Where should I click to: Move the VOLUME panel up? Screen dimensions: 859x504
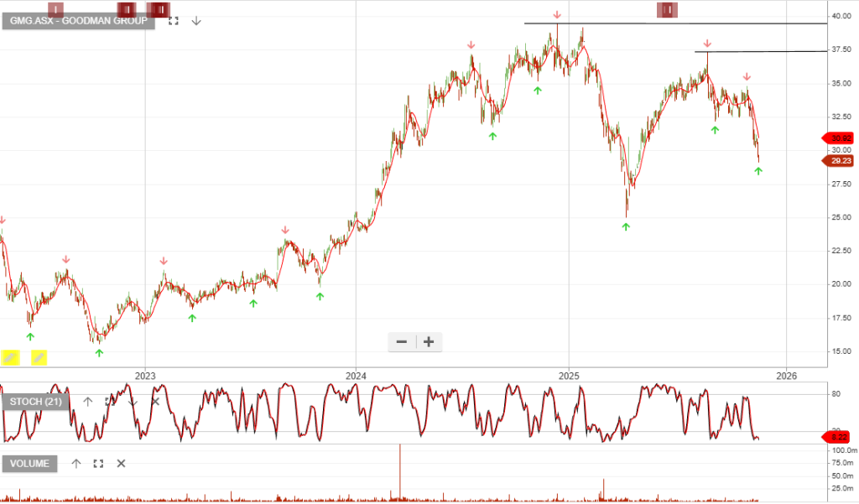click(76, 463)
